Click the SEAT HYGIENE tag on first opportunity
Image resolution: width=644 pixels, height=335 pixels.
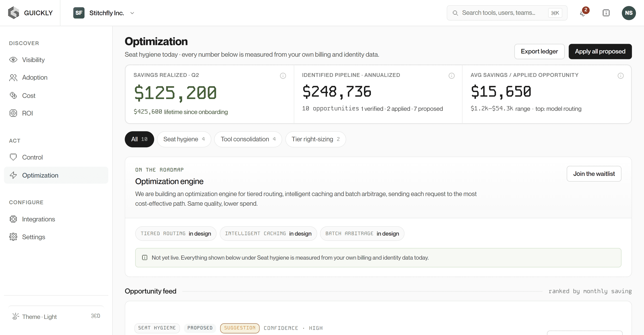(x=157, y=328)
